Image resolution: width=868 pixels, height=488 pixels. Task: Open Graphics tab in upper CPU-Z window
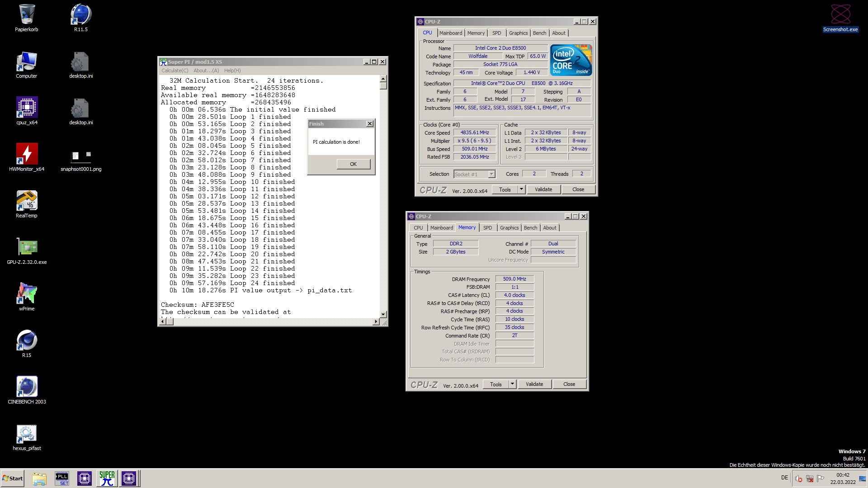[x=519, y=33]
